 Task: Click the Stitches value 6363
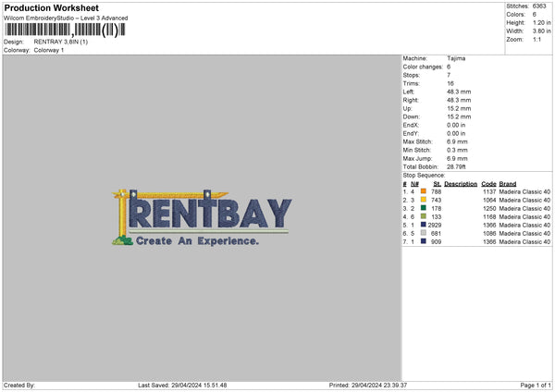(539, 6)
